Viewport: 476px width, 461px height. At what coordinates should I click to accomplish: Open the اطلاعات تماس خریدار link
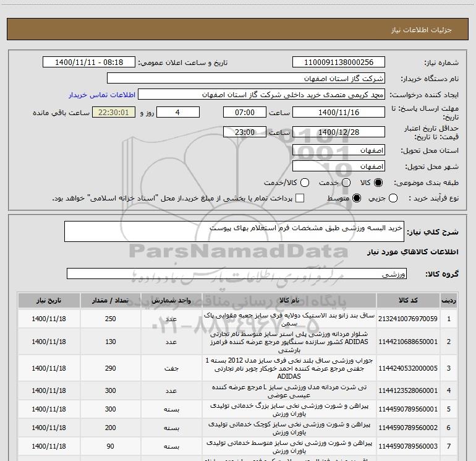click(x=102, y=95)
